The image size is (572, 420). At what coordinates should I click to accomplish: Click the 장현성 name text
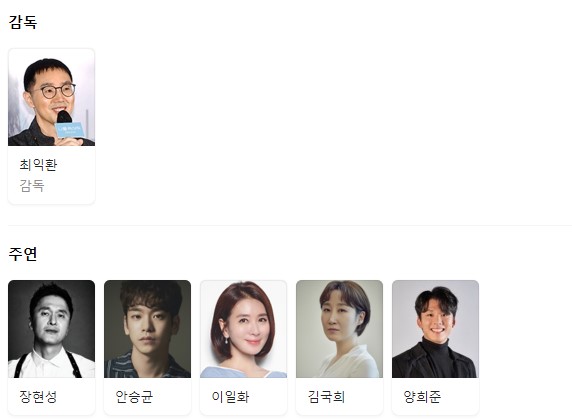[x=38, y=397]
